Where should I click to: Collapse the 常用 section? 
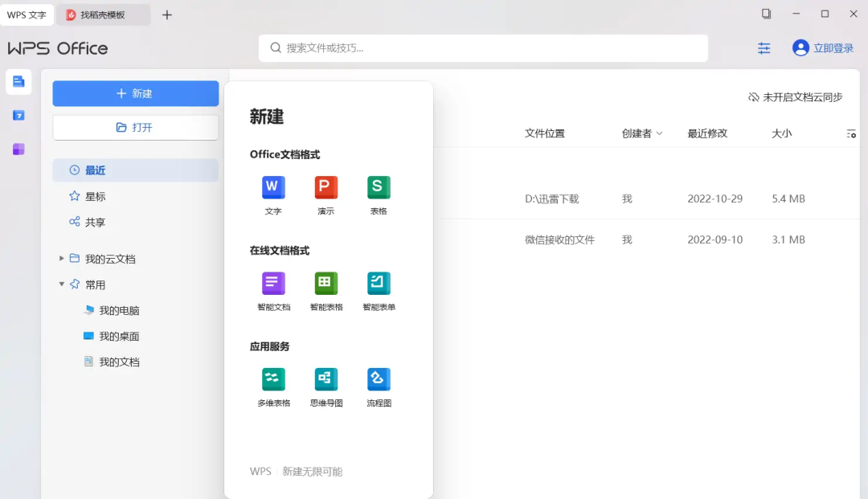[61, 284]
